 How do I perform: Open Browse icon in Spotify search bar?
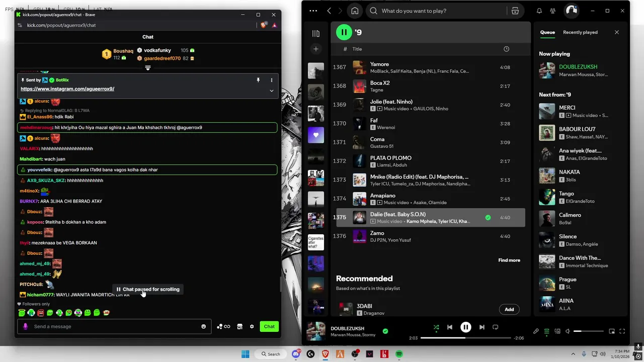point(515,11)
